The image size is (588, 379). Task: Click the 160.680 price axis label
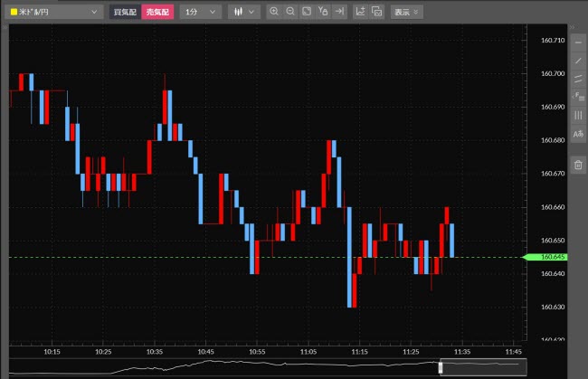pos(553,140)
